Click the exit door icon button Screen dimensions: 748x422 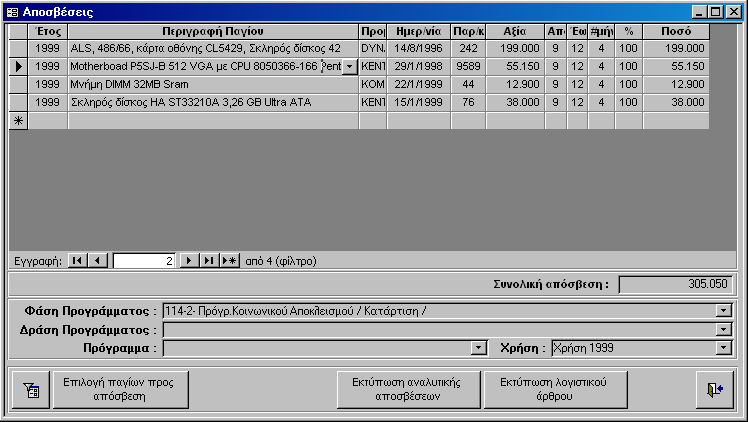pos(714,389)
